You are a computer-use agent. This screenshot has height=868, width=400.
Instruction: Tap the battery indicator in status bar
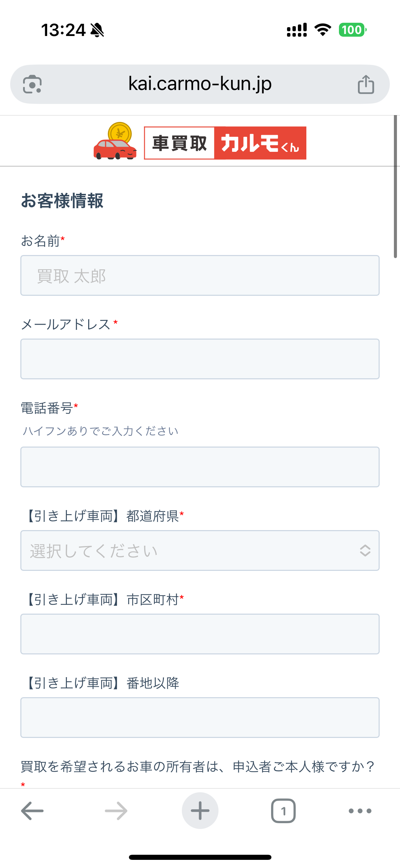pos(353,30)
